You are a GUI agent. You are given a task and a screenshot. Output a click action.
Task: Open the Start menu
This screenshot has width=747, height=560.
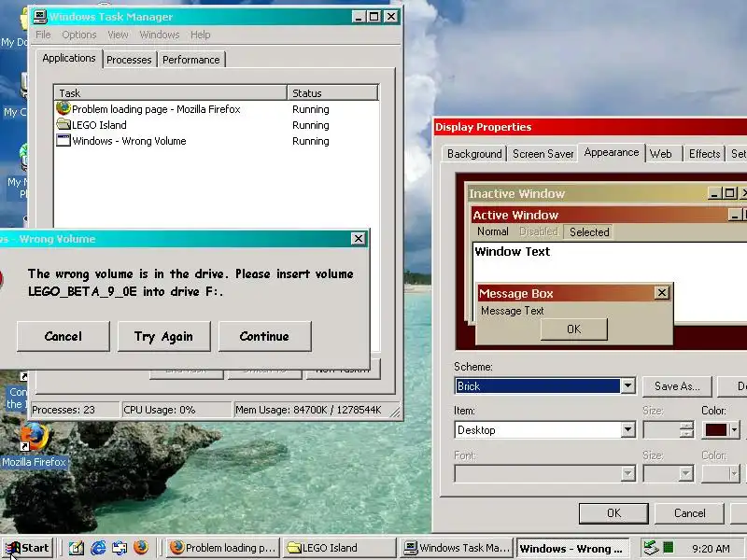[28, 548]
